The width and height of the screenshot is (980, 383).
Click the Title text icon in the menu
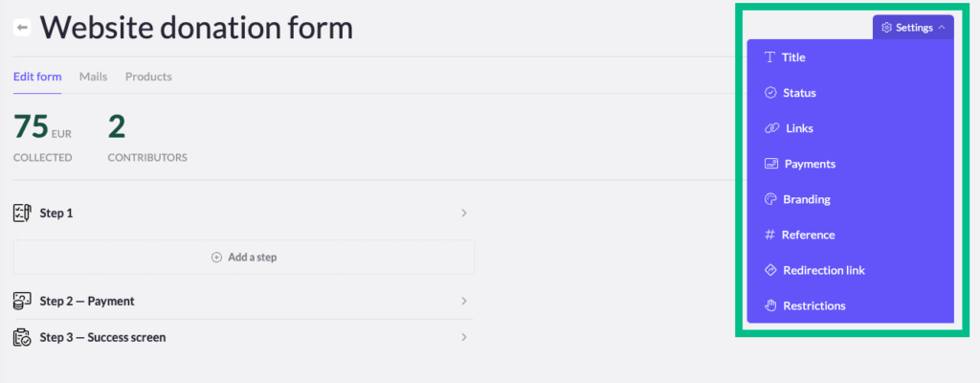[x=769, y=57]
